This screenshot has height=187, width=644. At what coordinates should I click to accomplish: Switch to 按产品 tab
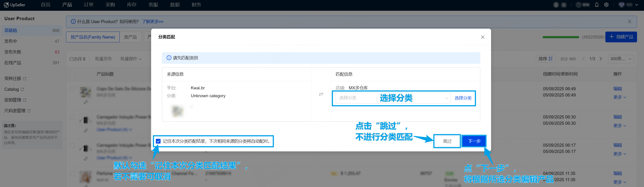130,37
